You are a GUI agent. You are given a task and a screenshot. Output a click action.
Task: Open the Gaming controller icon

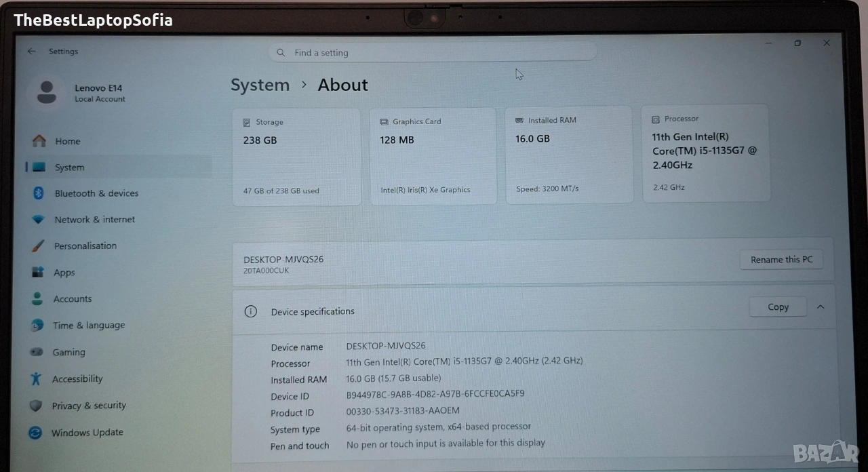(x=37, y=353)
